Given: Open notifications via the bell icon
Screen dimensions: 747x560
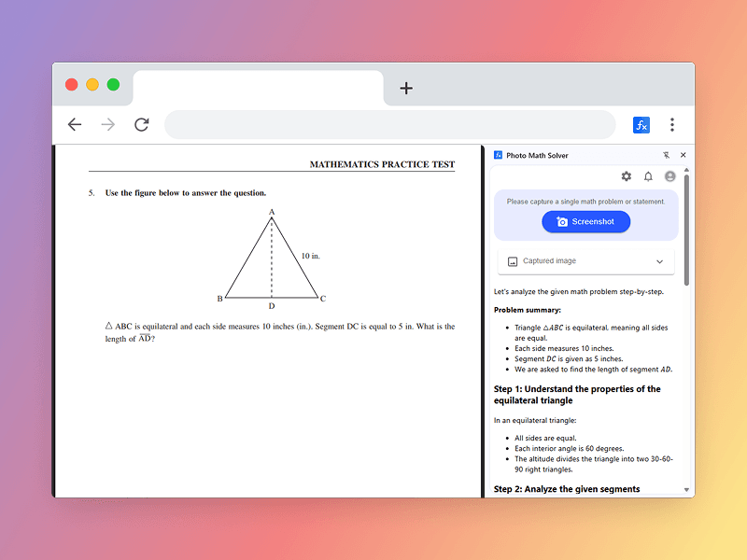Looking at the screenshot, I should [648, 176].
